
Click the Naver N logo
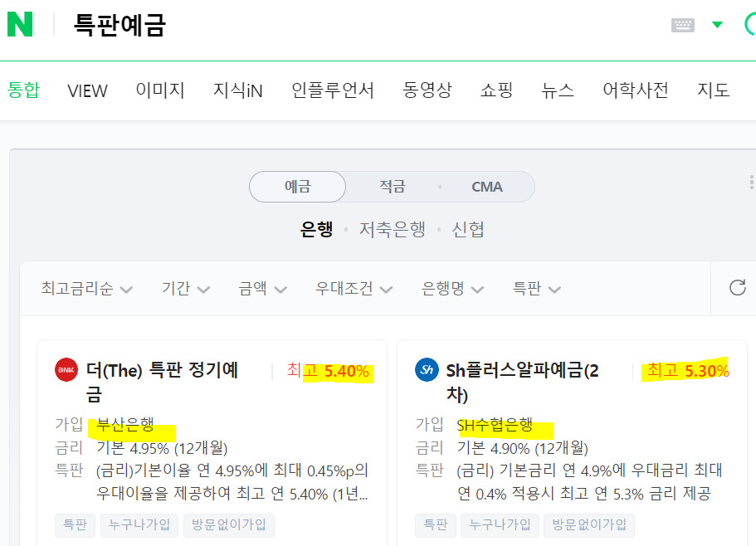tap(22, 24)
